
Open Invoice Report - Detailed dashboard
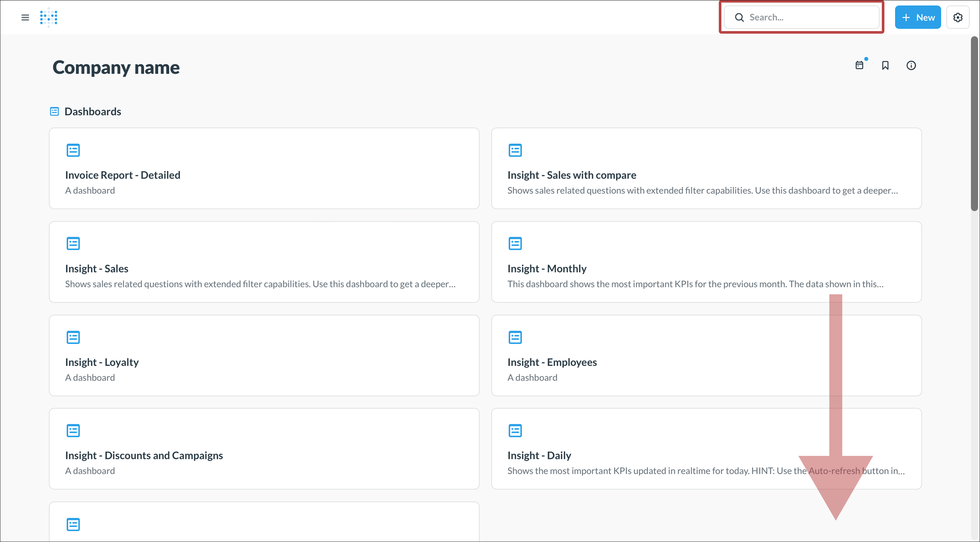click(x=122, y=175)
